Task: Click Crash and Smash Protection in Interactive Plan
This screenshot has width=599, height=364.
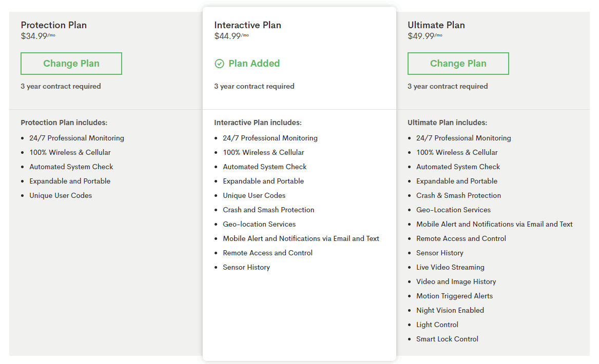Action: click(x=268, y=210)
